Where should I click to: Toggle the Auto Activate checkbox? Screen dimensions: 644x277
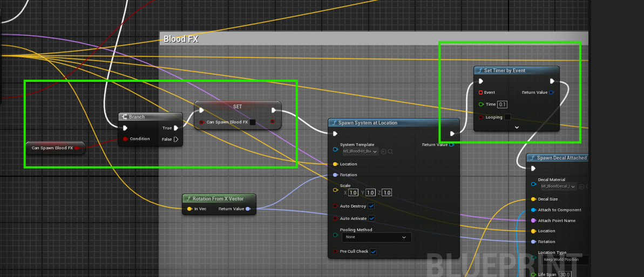coord(371,218)
